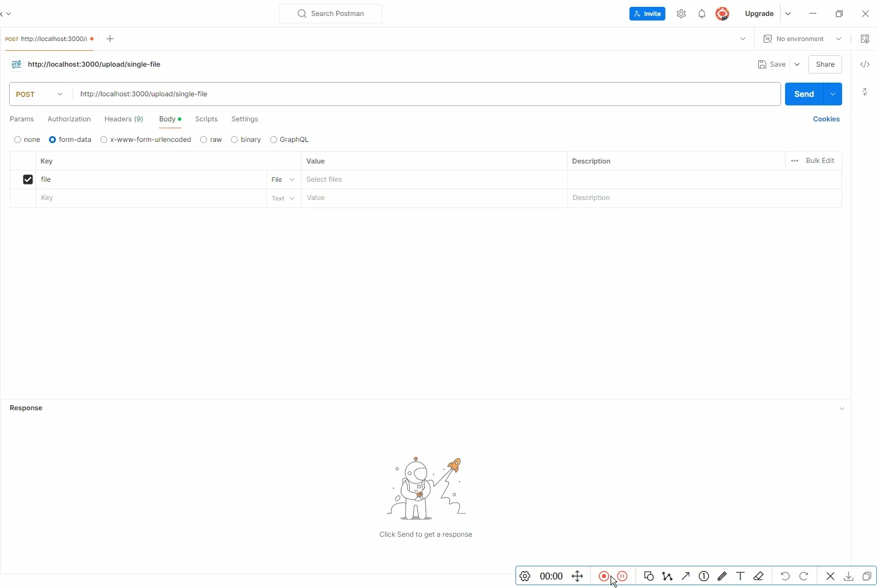Select the eraser tool in recorder bar
Image resolution: width=878 pixels, height=588 pixels.
point(759,576)
